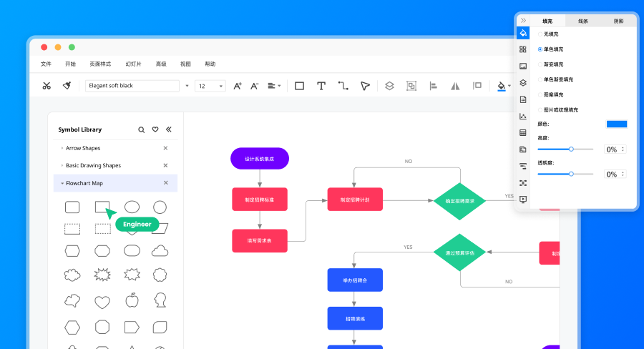Select the Text tool in toolbar
Image resolution: width=644 pixels, height=349 pixels.
321,86
